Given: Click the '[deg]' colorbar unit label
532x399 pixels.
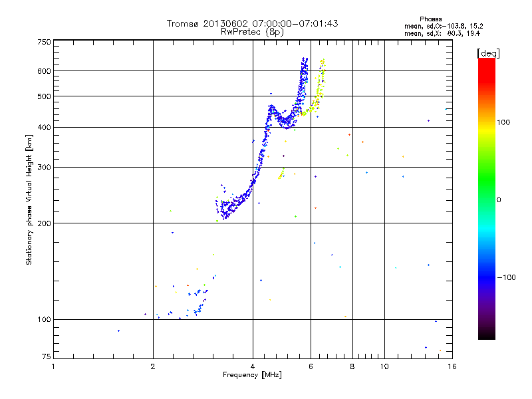Looking at the screenshot, I should pyautogui.click(x=488, y=53).
